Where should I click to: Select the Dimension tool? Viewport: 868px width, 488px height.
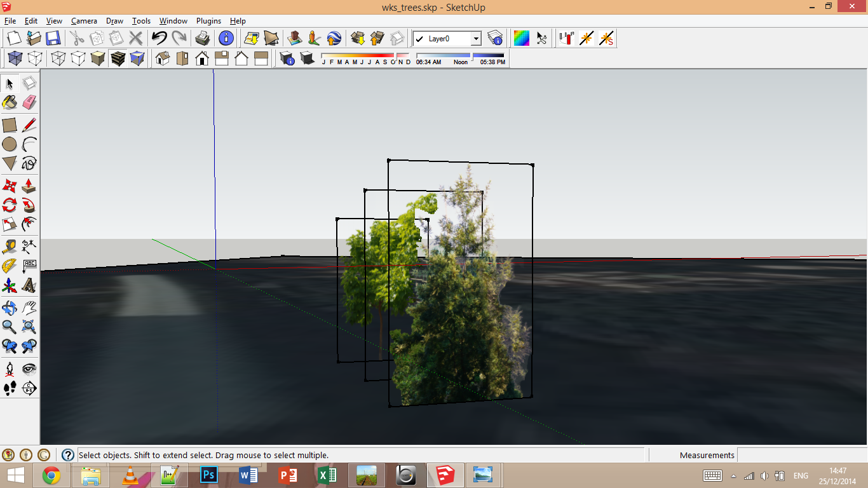click(29, 246)
